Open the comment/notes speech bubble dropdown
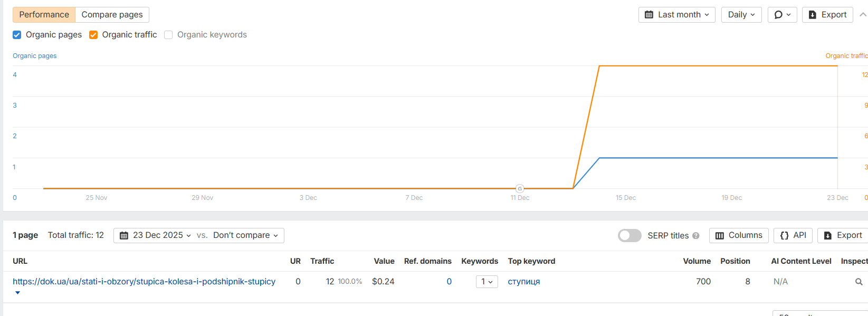Screen dimensions: 868x316 tap(782, 15)
